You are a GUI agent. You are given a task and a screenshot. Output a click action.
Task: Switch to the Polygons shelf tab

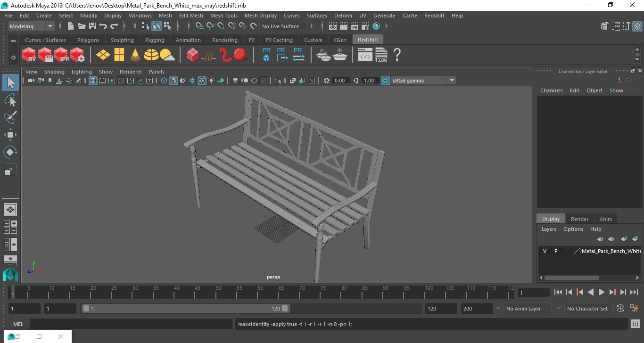pyautogui.click(x=88, y=40)
